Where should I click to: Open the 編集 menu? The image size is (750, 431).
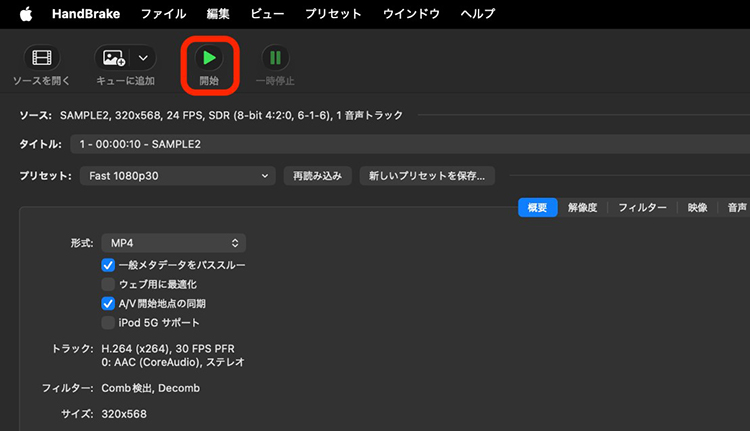[218, 14]
